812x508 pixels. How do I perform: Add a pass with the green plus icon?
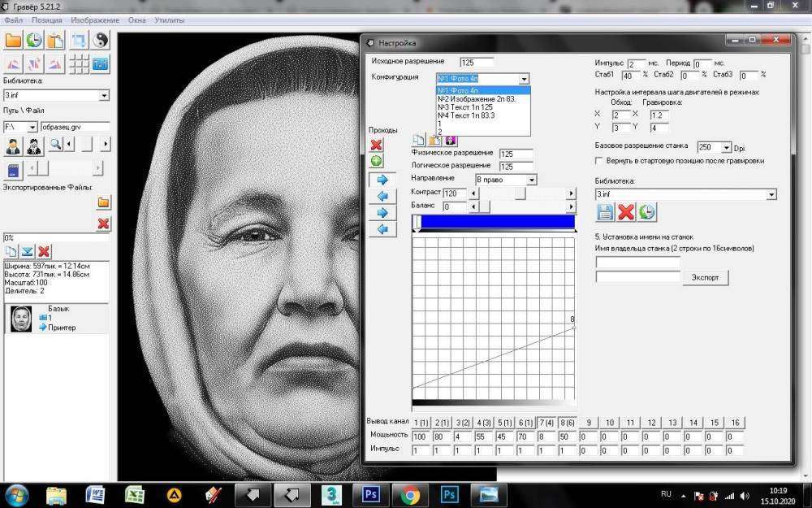point(376,161)
